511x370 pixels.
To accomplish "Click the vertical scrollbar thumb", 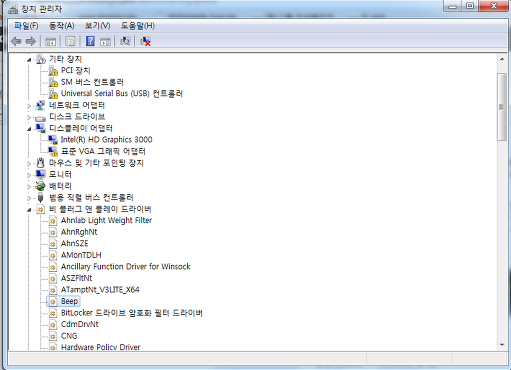I will (x=502, y=107).
